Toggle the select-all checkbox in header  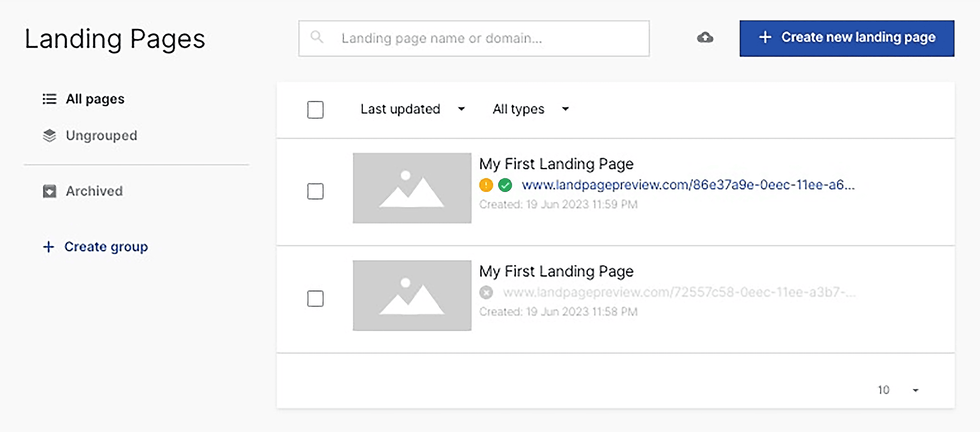(315, 110)
